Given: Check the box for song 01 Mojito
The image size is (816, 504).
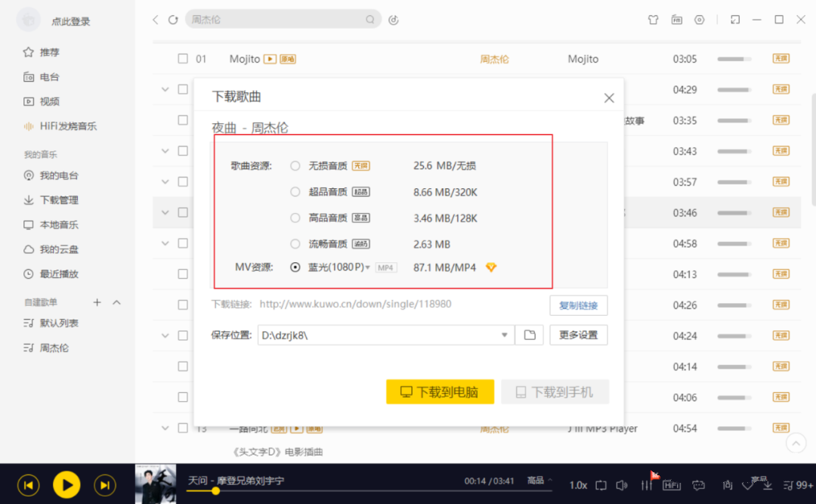Looking at the screenshot, I should [183, 58].
